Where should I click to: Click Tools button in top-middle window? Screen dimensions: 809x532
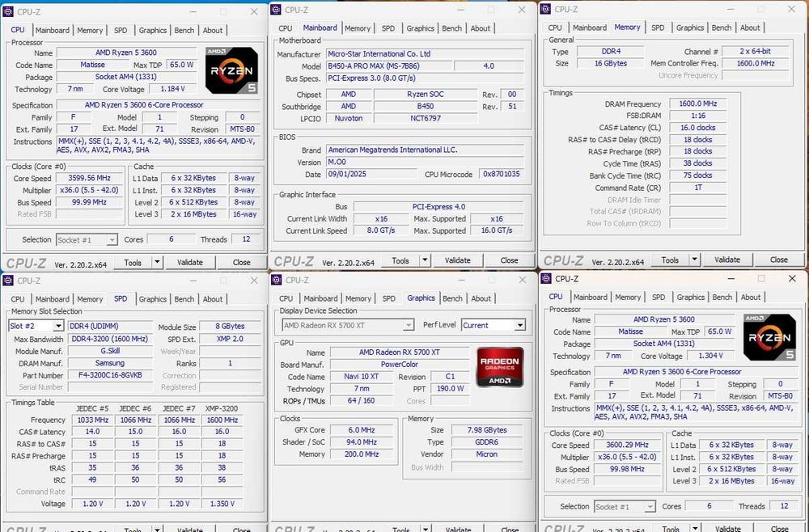click(x=400, y=260)
